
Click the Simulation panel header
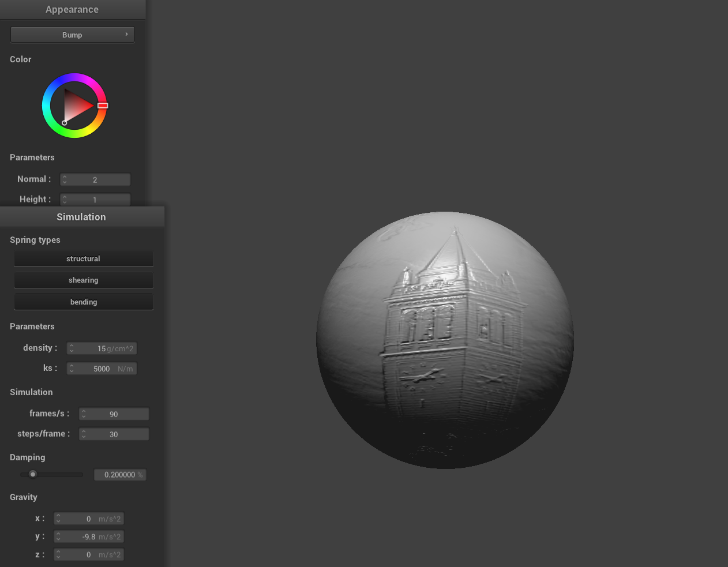coord(81,217)
